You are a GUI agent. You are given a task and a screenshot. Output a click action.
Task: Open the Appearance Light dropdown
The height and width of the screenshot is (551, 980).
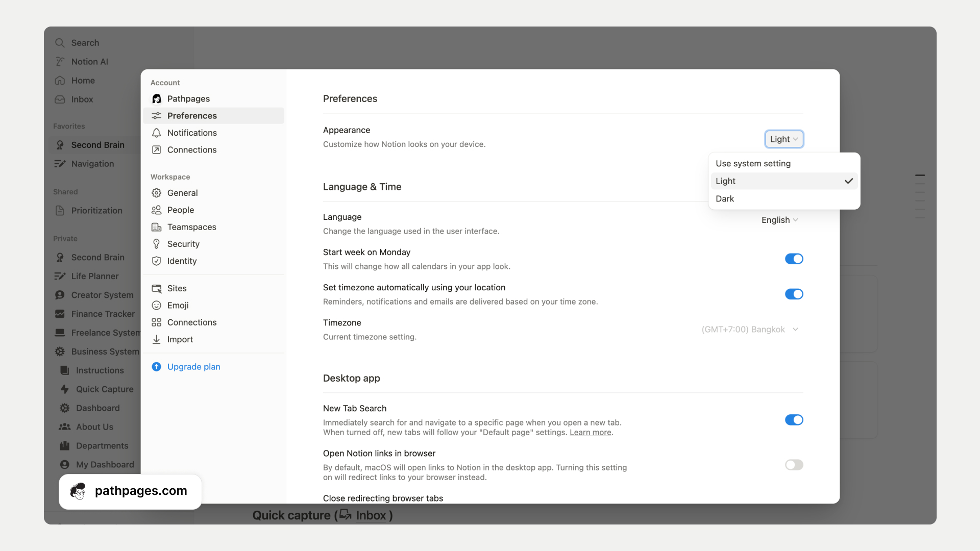[x=784, y=139]
